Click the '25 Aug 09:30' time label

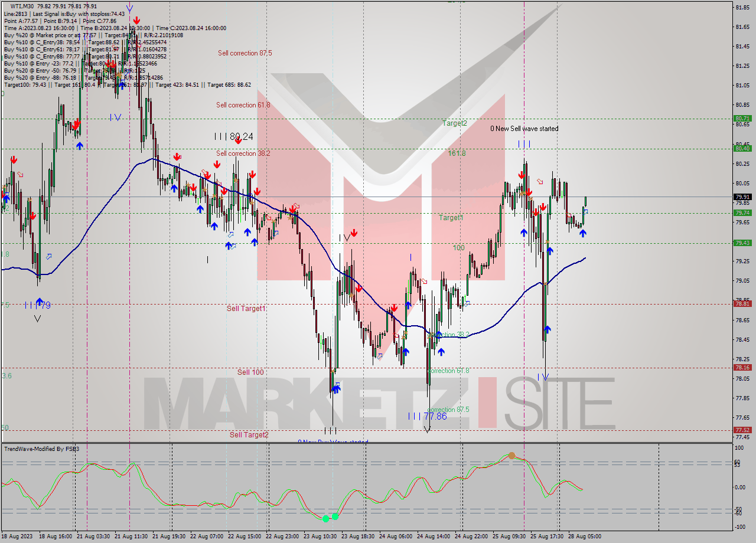tap(509, 537)
